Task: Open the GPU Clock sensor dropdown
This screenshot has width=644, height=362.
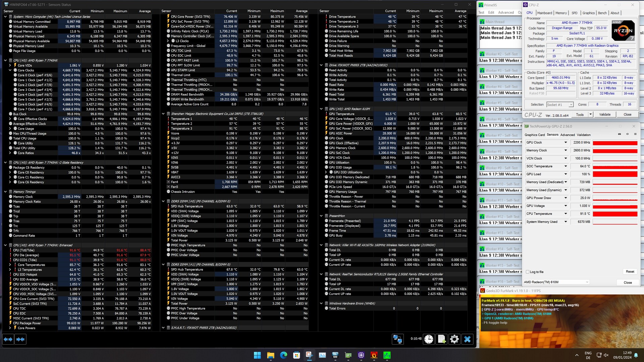Action: tap(566, 142)
